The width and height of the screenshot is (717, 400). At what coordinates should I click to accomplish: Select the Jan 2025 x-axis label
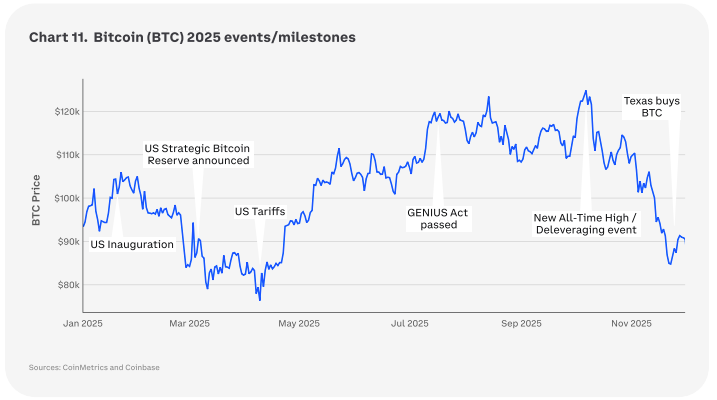coord(84,323)
